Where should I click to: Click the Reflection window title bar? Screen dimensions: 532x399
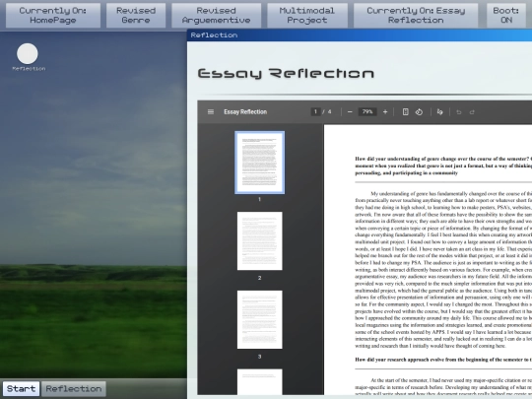(360, 34)
